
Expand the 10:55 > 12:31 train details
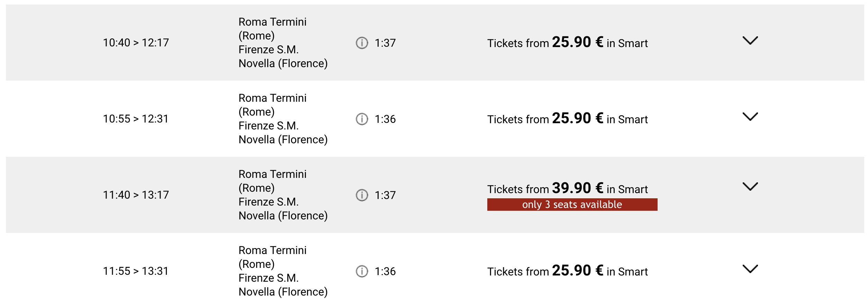(x=750, y=117)
